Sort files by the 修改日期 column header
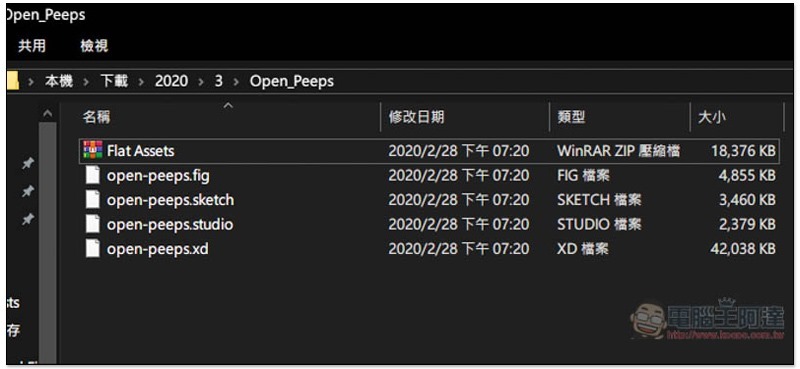This screenshot has width=800, height=369. [416, 117]
